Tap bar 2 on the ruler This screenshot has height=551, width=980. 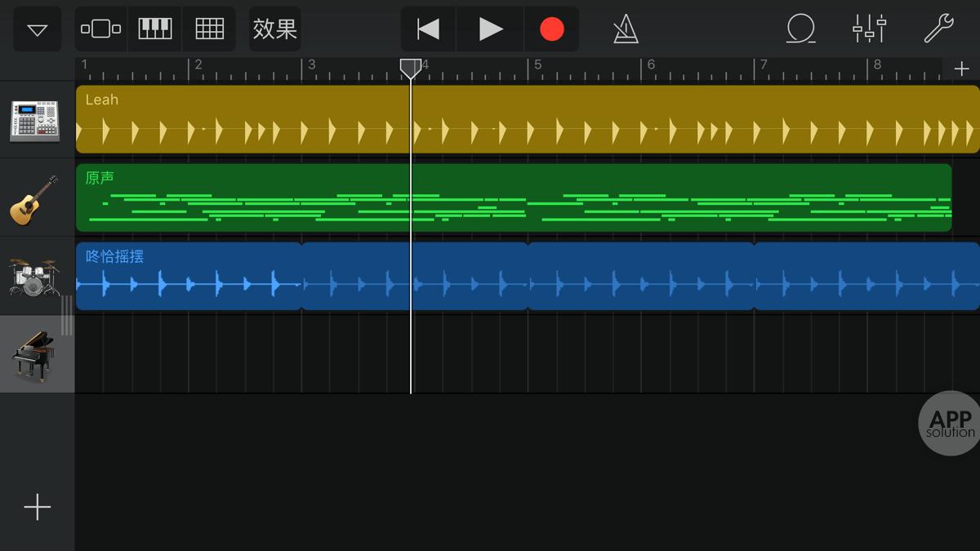[x=198, y=64]
